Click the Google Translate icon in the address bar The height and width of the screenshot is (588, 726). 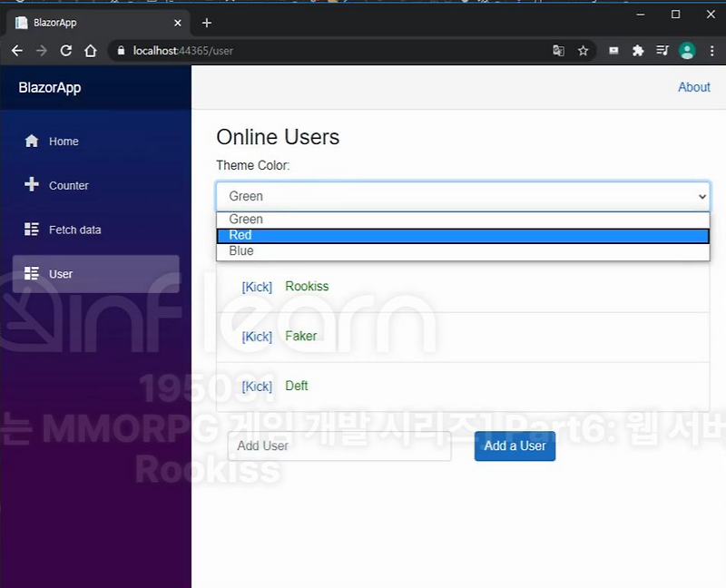[x=558, y=51]
